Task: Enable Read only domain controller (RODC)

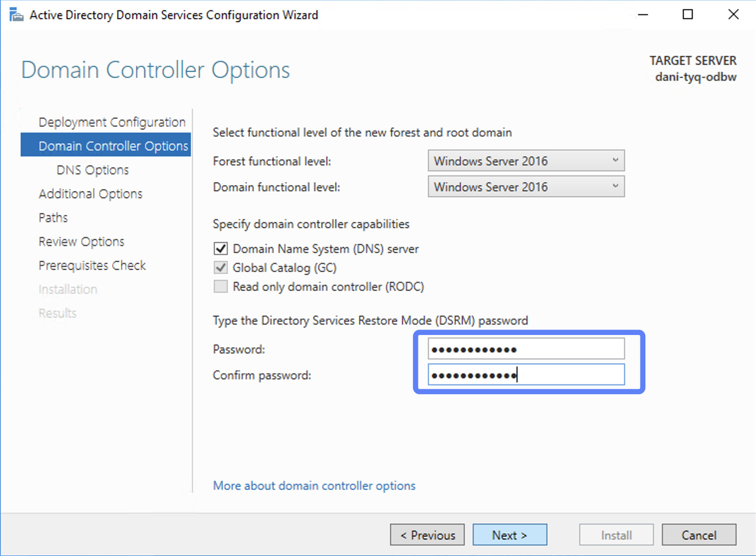Action: [221, 286]
